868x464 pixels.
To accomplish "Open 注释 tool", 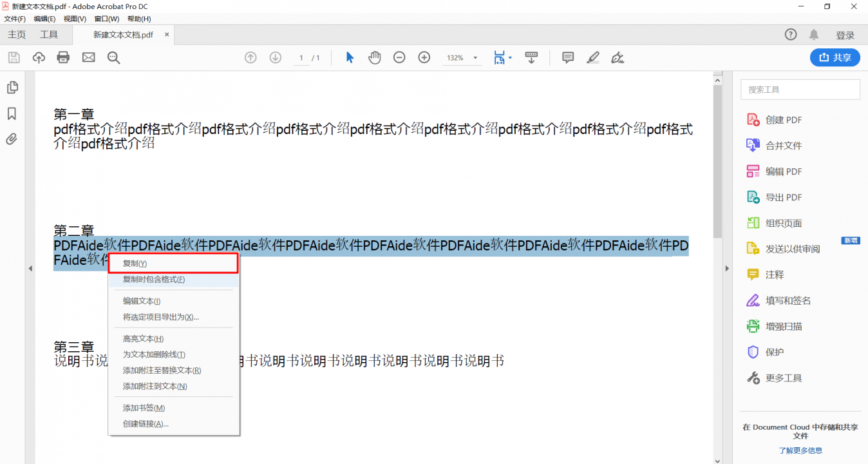I will click(765, 275).
